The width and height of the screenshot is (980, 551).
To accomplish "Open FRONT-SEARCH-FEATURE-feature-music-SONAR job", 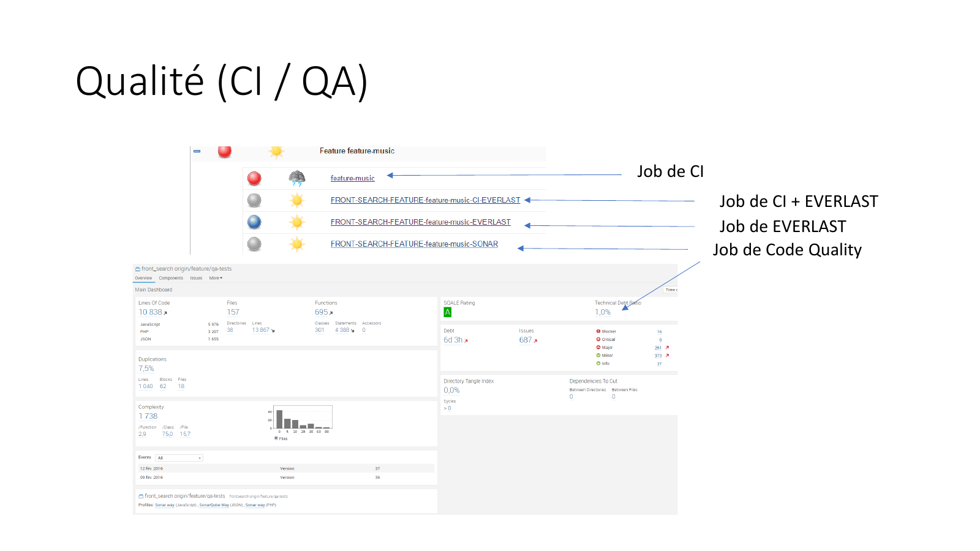I will (x=414, y=244).
